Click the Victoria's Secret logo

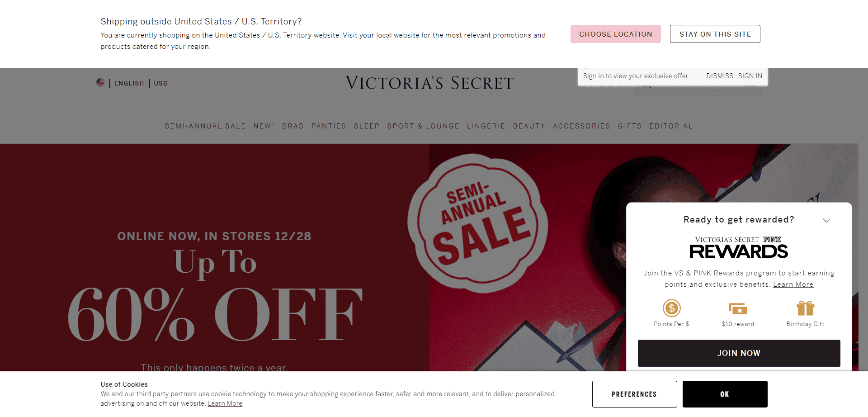pyautogui.click(x=429, y=83)
